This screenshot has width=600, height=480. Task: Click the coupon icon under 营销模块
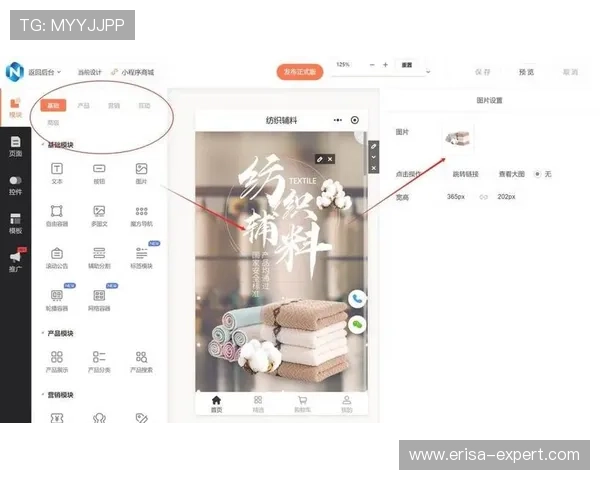click(57, 418)
